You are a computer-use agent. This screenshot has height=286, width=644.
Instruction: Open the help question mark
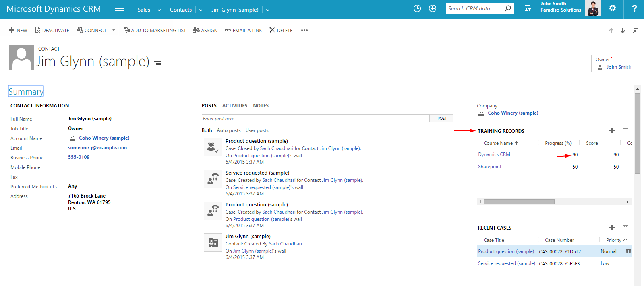click(x=634, y=8)
